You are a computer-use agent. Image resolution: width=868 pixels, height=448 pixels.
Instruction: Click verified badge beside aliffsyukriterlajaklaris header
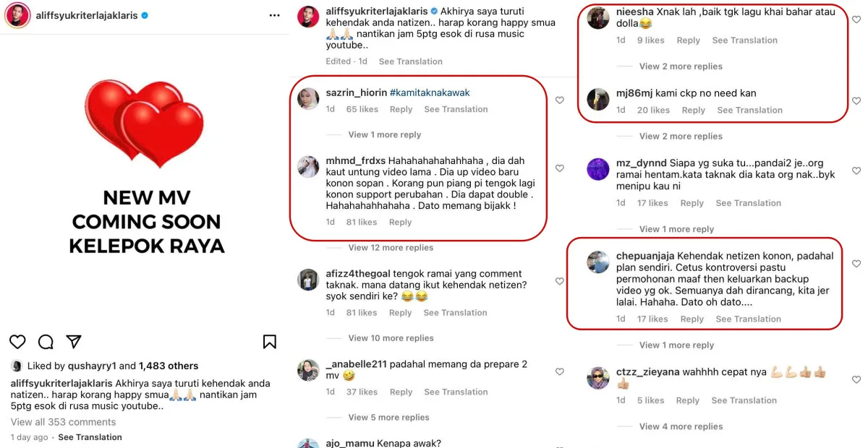point(145,14)
